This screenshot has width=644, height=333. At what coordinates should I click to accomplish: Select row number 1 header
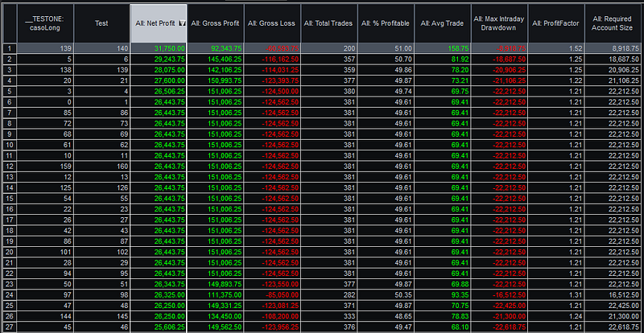pyautogui.click(x=10, y=48)
